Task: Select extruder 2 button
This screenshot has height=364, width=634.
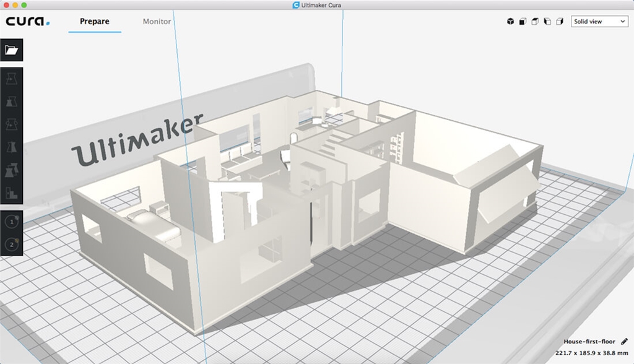Action: 12,245
